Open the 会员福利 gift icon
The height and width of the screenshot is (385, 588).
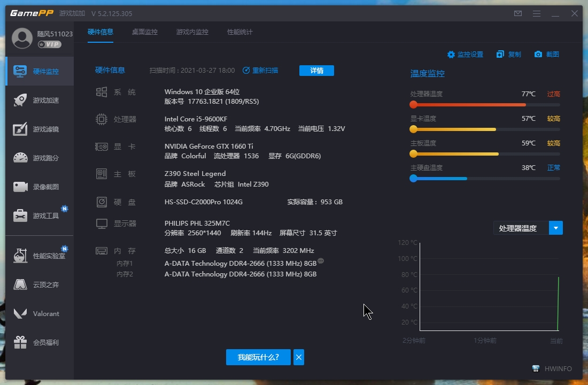[20, 342]
